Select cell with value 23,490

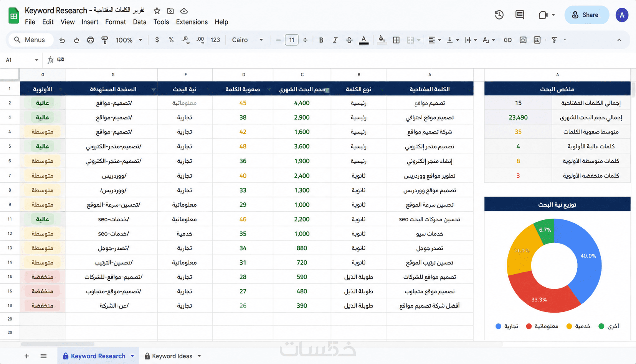518,117
